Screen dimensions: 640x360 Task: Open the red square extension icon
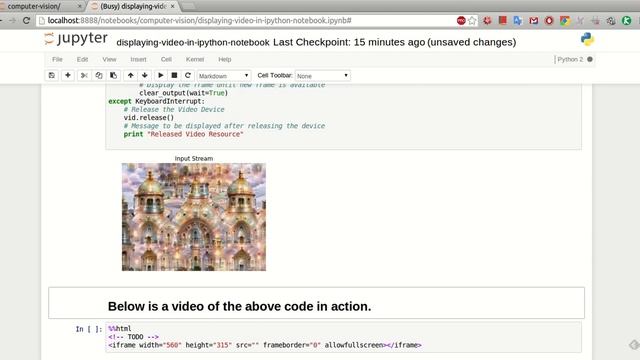tap(502, 20)
